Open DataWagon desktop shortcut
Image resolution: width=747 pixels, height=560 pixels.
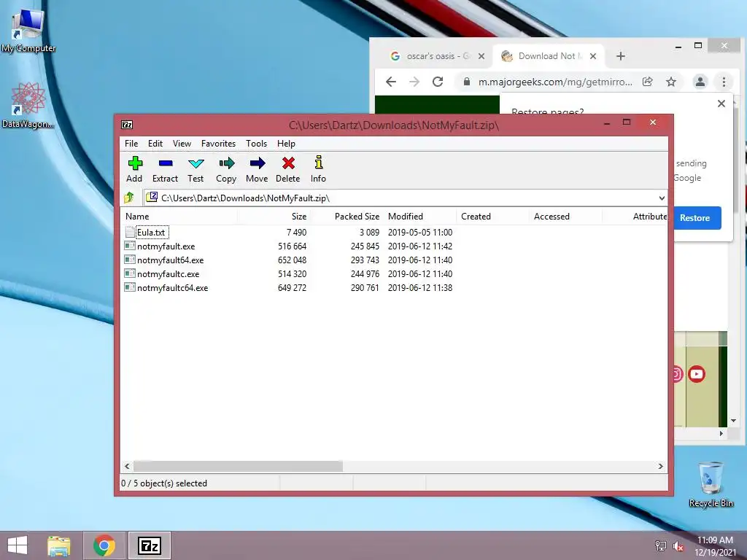tap(28, 105)
